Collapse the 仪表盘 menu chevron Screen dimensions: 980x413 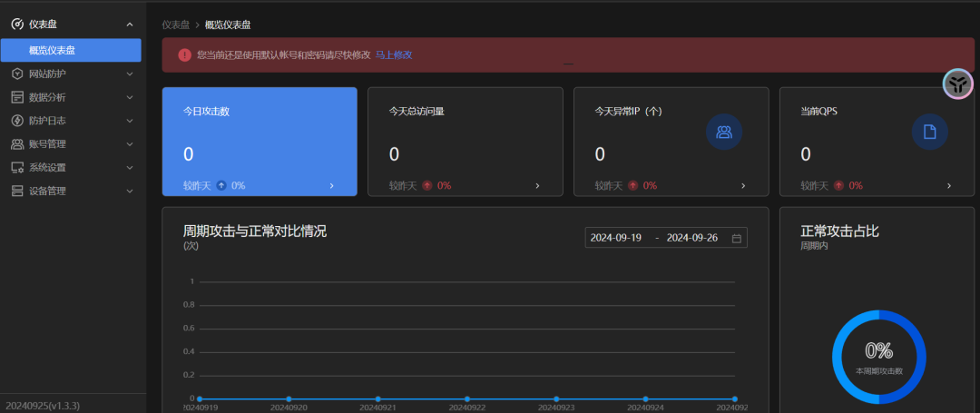pyautogui.click(x=130, y=25)
